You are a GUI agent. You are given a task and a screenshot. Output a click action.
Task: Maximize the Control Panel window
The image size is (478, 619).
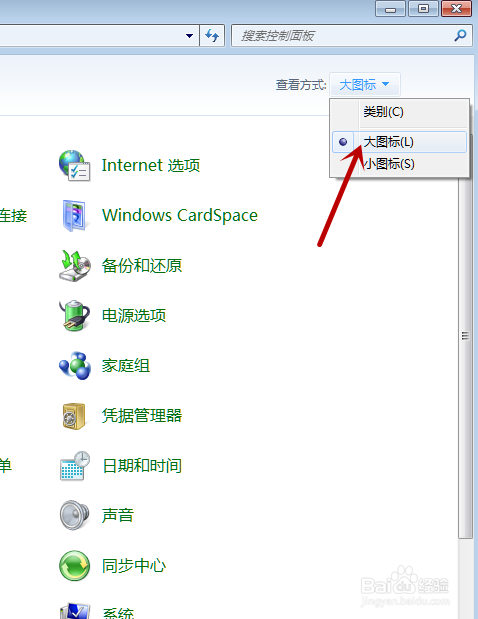(x=423, y=9)
